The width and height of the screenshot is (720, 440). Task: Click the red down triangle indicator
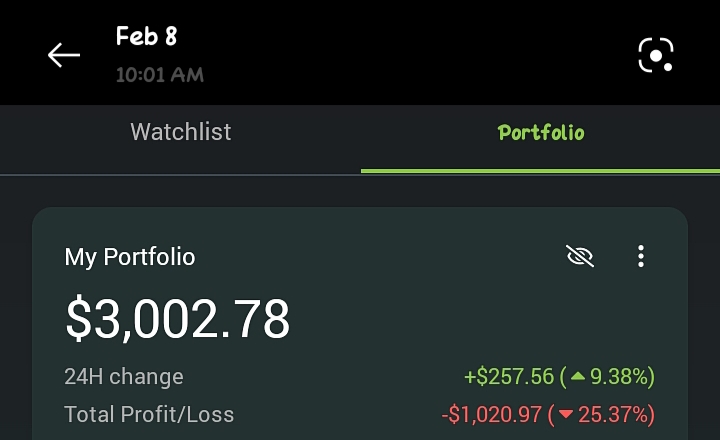(x=566, y=414)
